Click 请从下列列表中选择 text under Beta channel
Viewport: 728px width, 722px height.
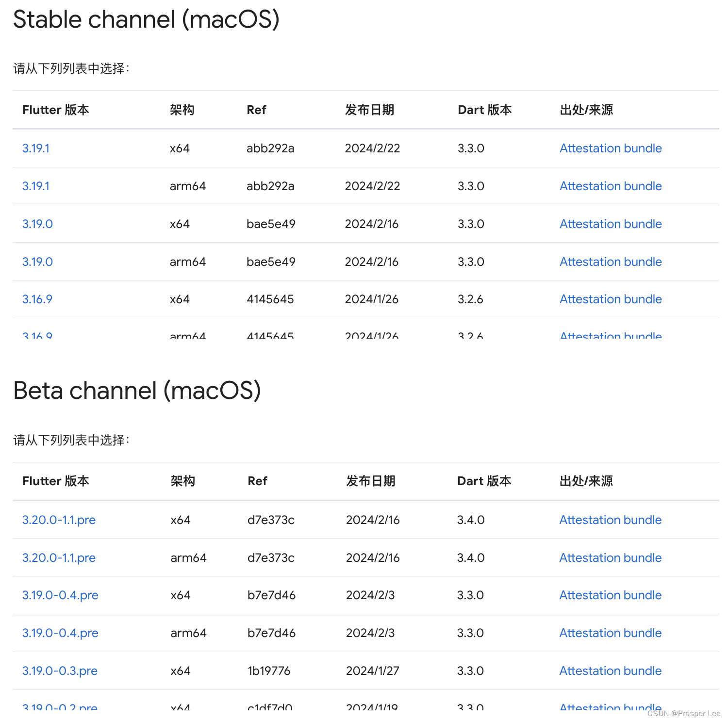[71, 440]
